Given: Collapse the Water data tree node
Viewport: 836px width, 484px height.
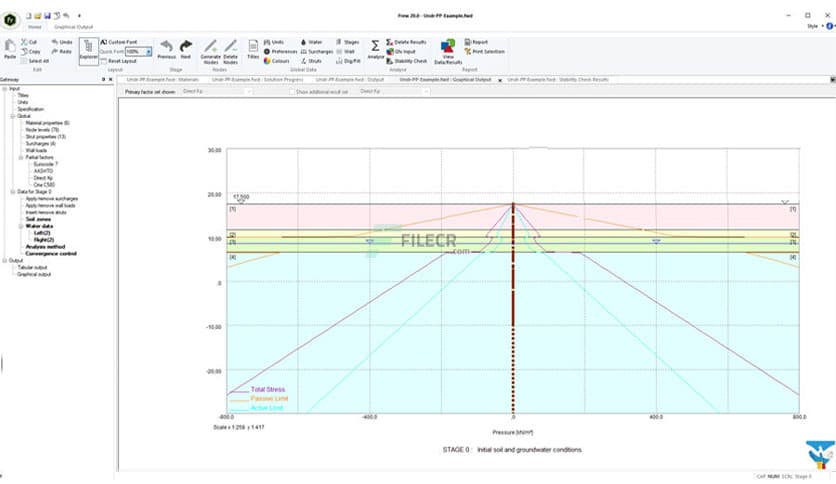Looking at the screenshot, I should pyautogui.click(x=20, y=226).
